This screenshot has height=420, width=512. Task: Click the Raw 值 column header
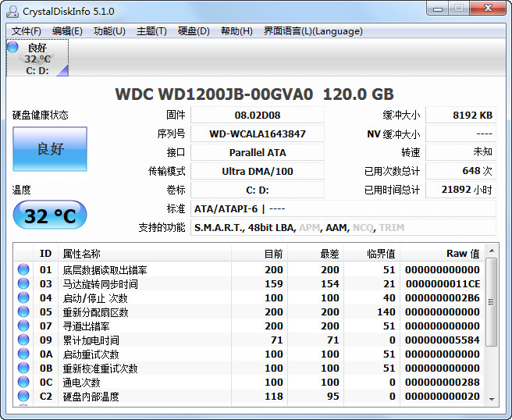442,254
